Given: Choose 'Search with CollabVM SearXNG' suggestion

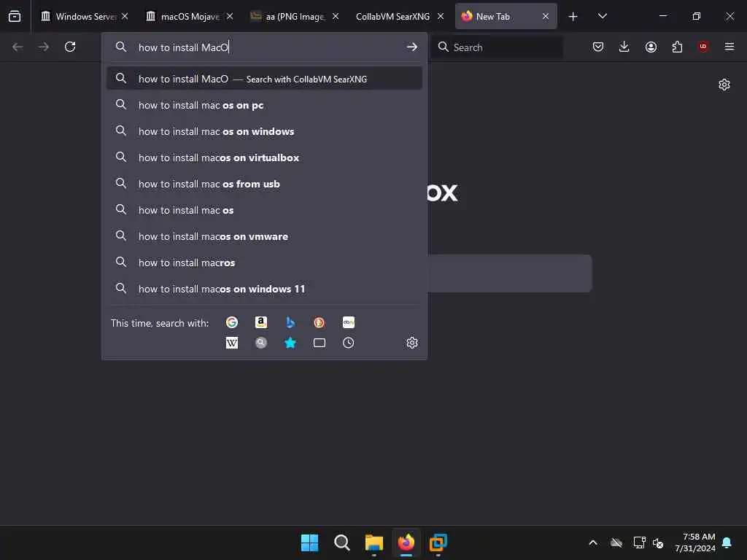Looking at the screenshot, I should pos(264,79).
